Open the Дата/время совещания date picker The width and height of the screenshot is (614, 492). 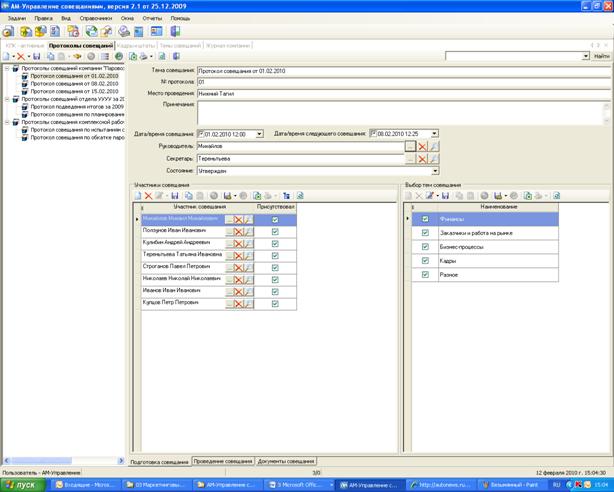(x=259, y=133)
